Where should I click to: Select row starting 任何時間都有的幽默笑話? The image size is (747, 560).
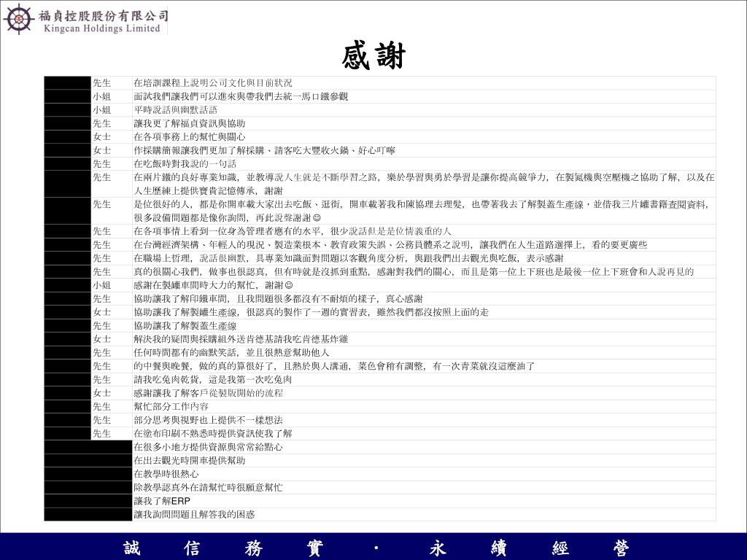pos(380,352)
